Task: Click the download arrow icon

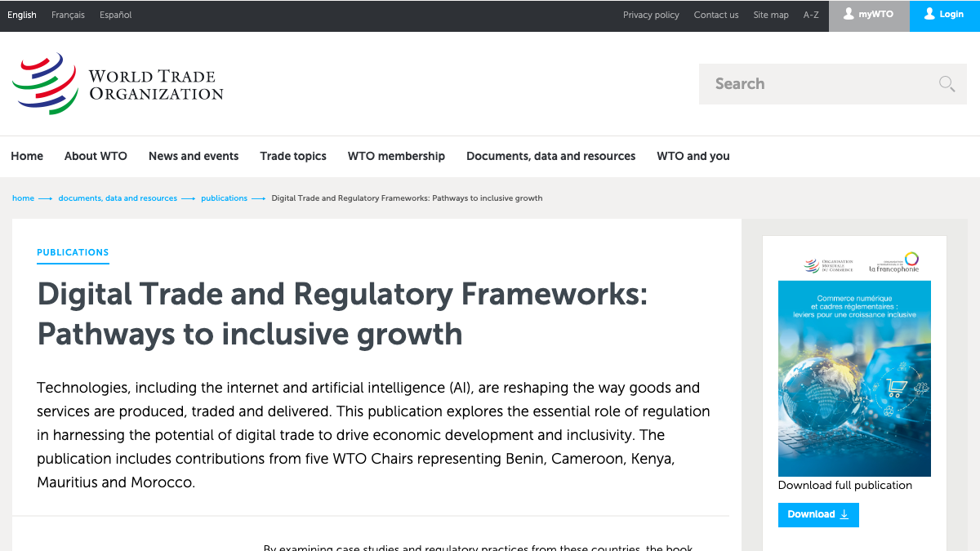Action: tap(844, 514)
